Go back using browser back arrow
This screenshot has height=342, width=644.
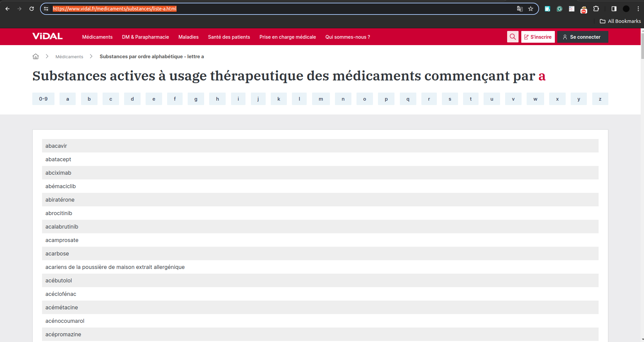pos(7,9)
